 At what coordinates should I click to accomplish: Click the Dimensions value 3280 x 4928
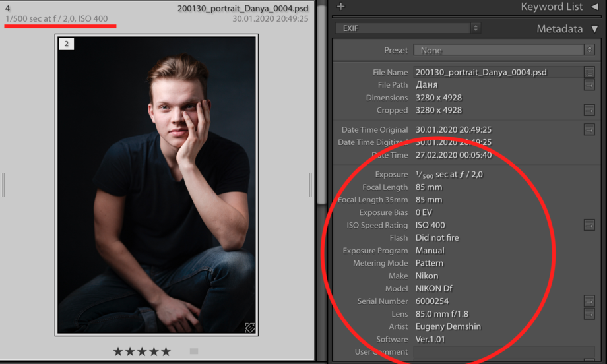point(439,98)
